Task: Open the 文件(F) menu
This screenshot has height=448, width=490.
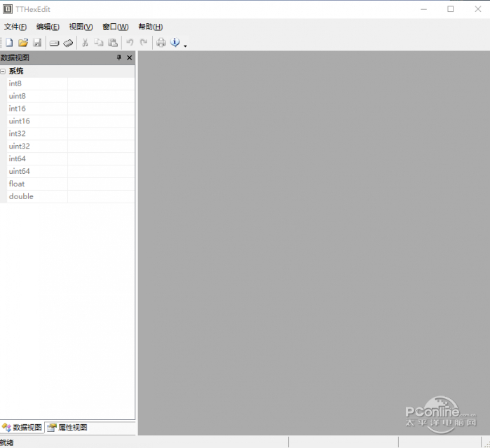Action: coord(15,27)
